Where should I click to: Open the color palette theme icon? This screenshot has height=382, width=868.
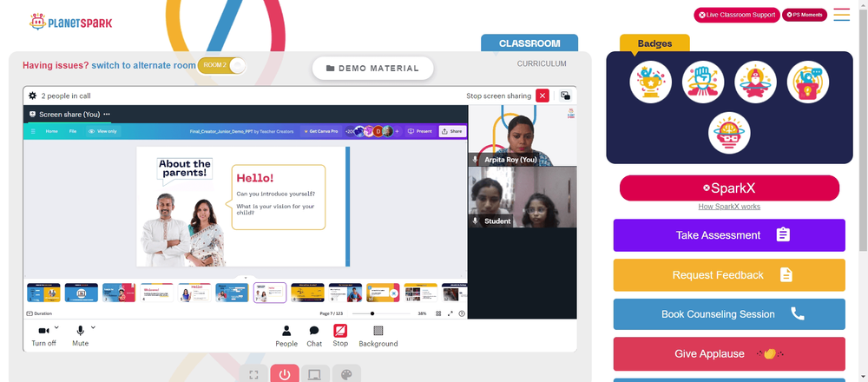(x=346, y=375)
